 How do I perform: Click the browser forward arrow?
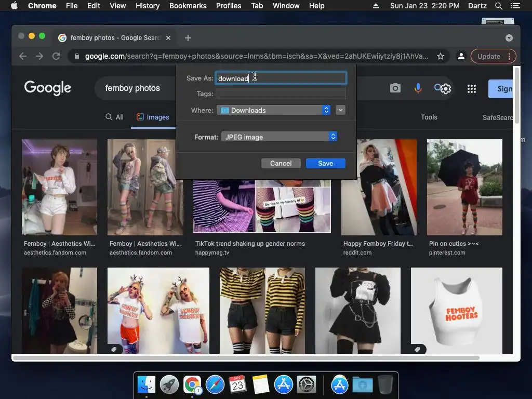click(x=39, y=56)
